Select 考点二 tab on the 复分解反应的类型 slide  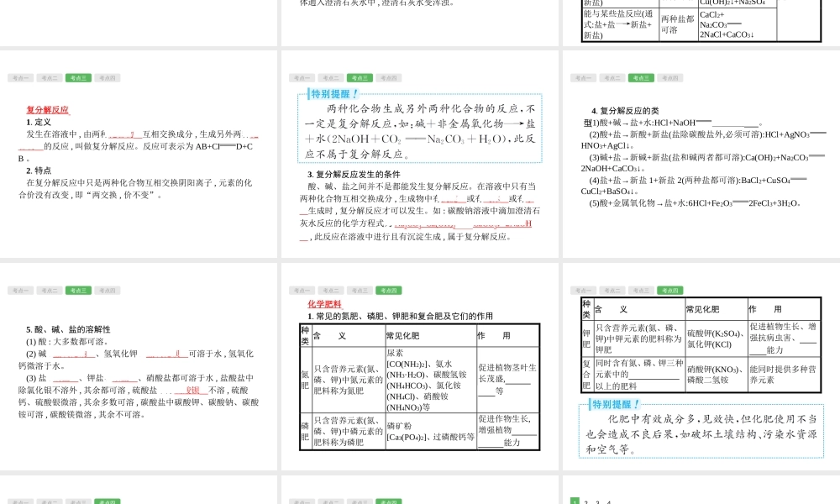[612, 78]
